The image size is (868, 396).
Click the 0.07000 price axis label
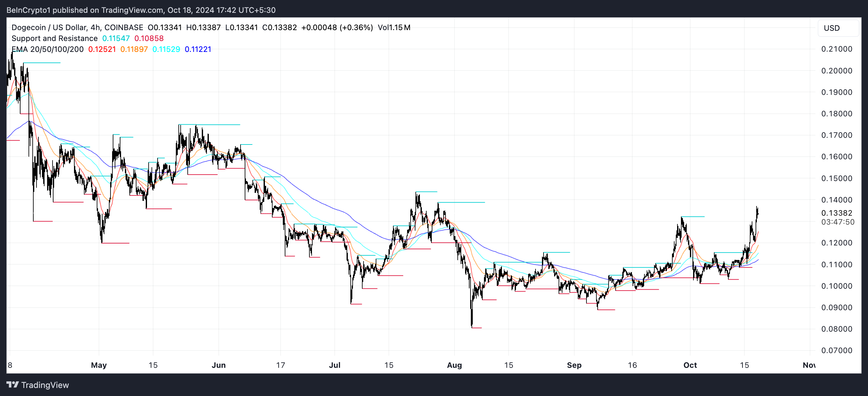pyautogui.click(x=836, y=350)
